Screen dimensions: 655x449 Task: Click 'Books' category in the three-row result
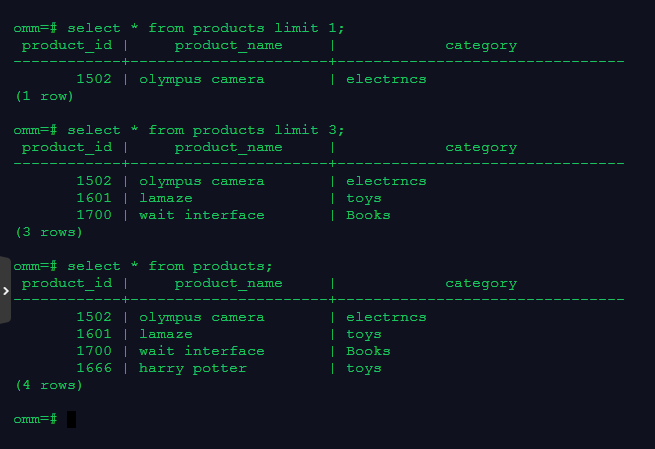tap(368, 215)
